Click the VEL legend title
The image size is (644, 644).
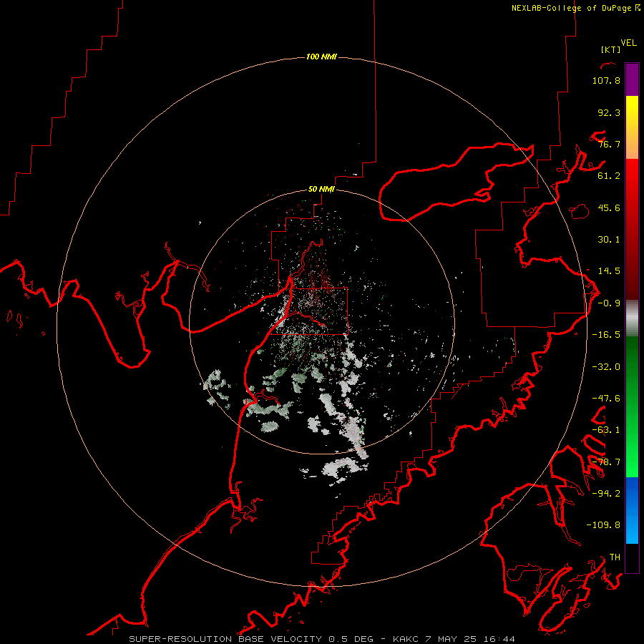point(628,43)
